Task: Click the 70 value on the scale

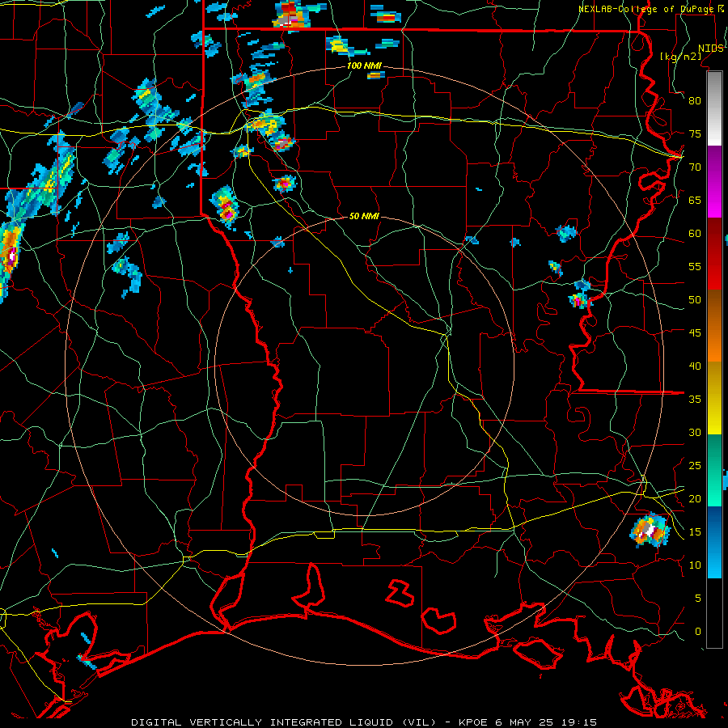Action: click(x=695, y=167)
